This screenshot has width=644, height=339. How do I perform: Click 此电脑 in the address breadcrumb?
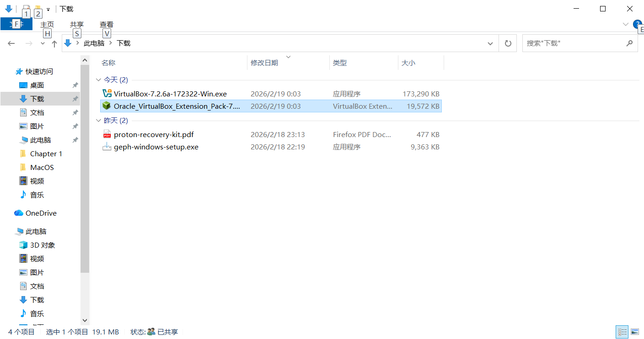[94, 43]
